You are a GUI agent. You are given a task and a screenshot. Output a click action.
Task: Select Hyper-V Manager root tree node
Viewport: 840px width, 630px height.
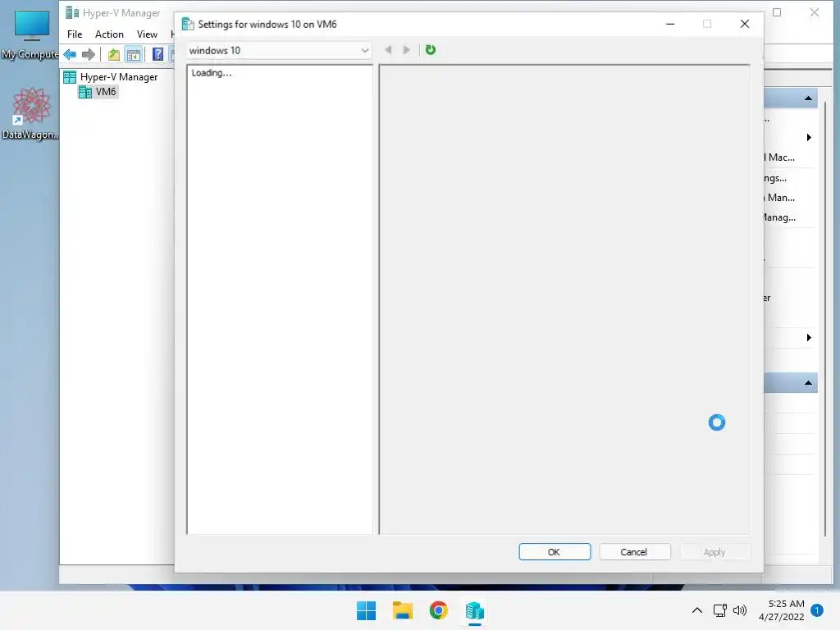pyautogui.click(x=111, y=76)
